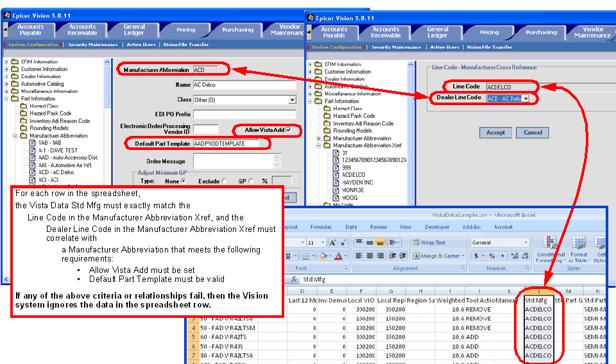Image resolution: width=616 pixels, height=364 pixels.
Task: Apply the red Font Color
Action: click(x=338, y=256)
